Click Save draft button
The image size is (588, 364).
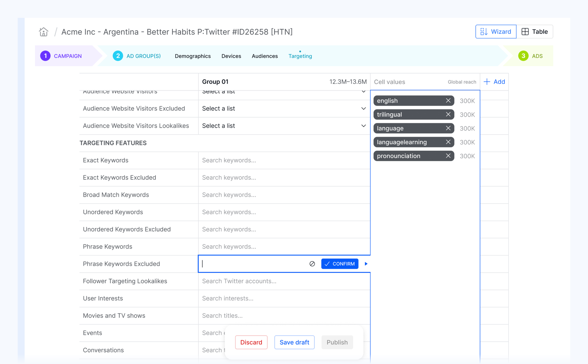294,342
